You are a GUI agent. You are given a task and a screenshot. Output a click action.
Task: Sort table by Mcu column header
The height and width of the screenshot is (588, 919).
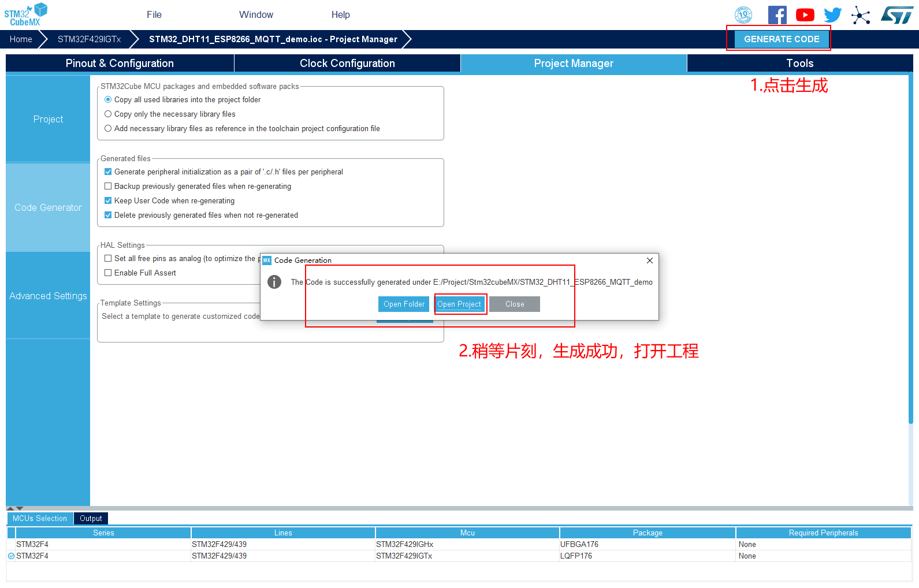click(467, 533)
